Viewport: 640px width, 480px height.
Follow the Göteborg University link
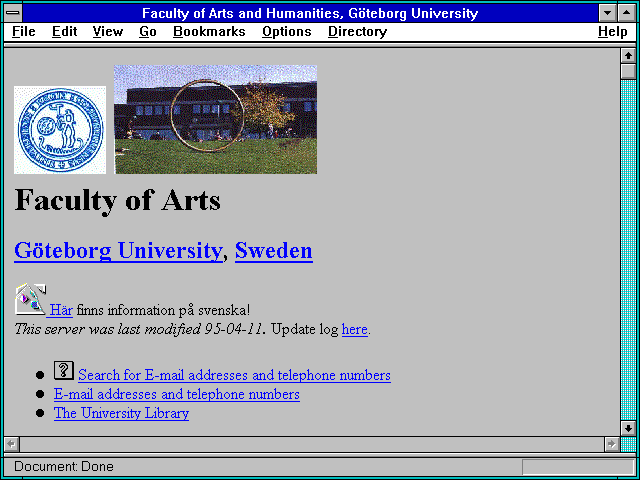pyautogui.click(x=118, y=251)
